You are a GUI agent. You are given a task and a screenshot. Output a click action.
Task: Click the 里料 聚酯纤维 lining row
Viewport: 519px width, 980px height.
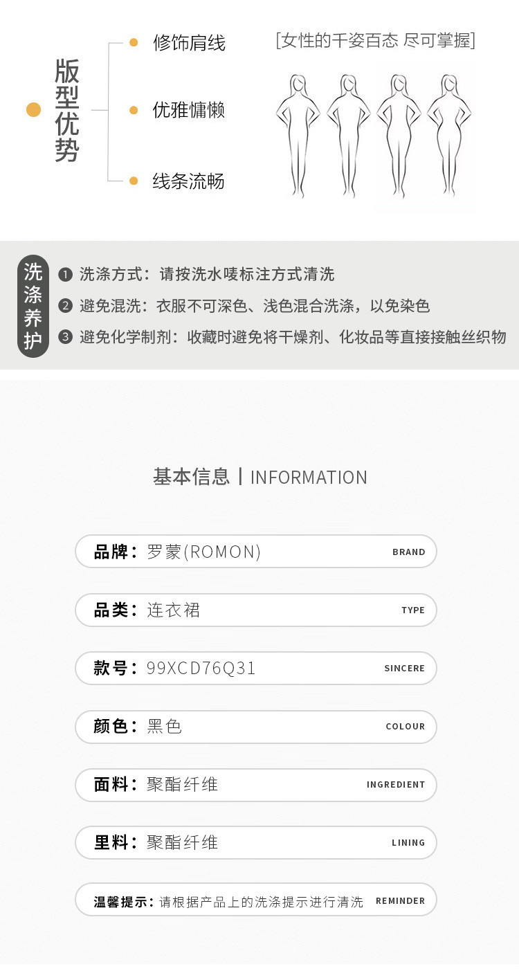click(256, 842)
